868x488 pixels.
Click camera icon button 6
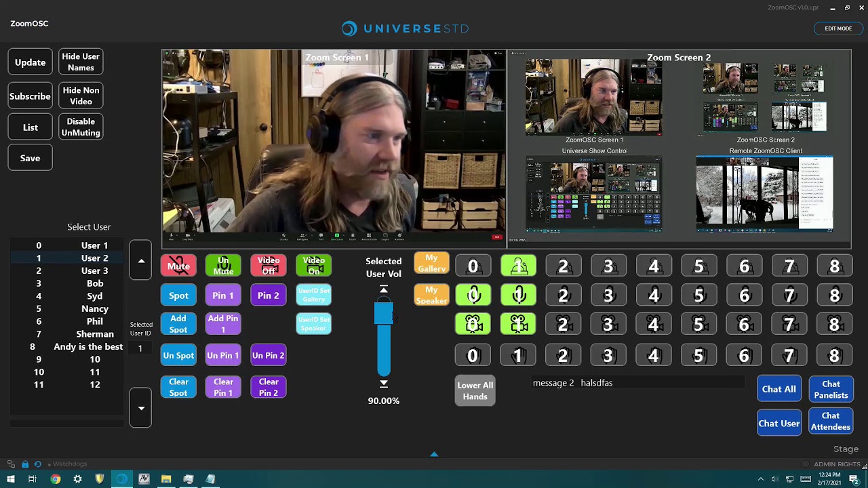744,325
